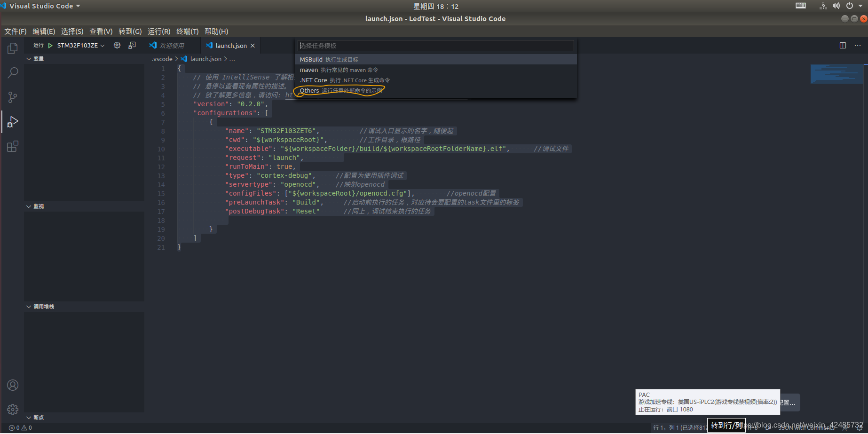Click the keyboard input indicator in top bar
Viewport: 868px width, 434px height.
coord(801,6)
